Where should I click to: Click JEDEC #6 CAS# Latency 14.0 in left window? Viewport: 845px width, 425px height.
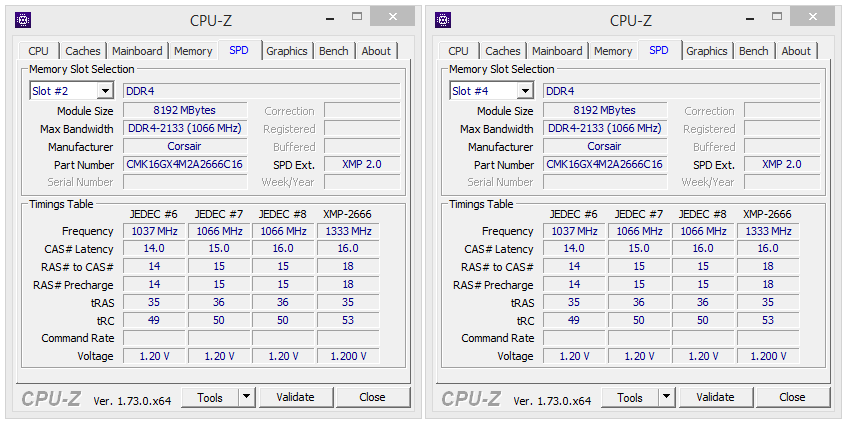pos(154,248)
